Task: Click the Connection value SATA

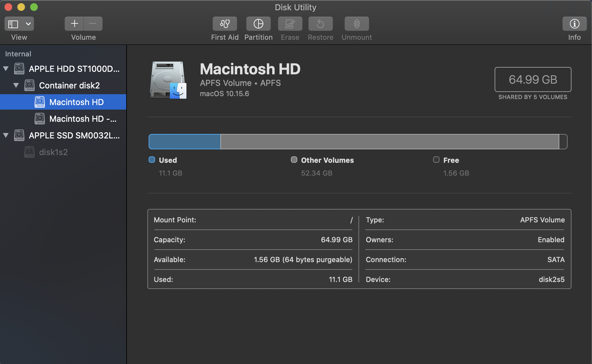Action: [x=556, y=260]
